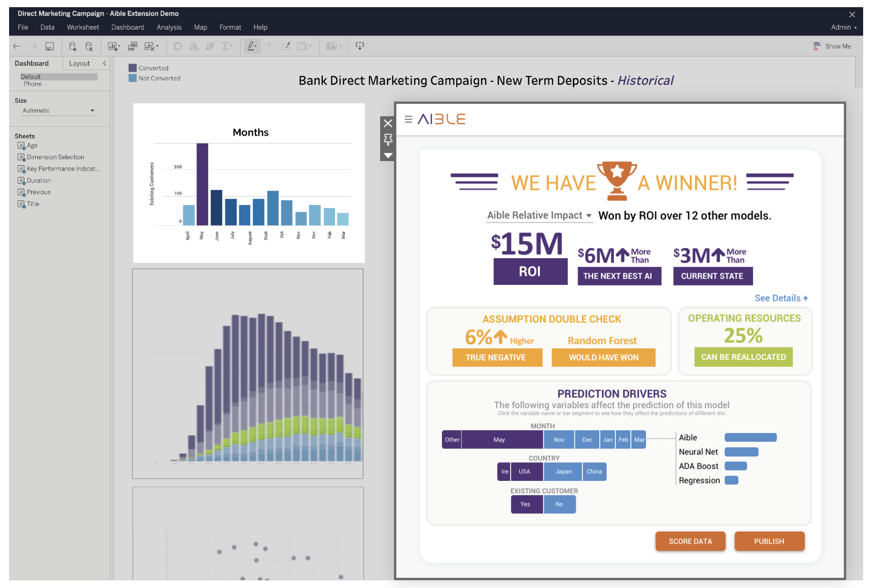
Task: Click the PUBLISH button
Action: coord(769,541)
